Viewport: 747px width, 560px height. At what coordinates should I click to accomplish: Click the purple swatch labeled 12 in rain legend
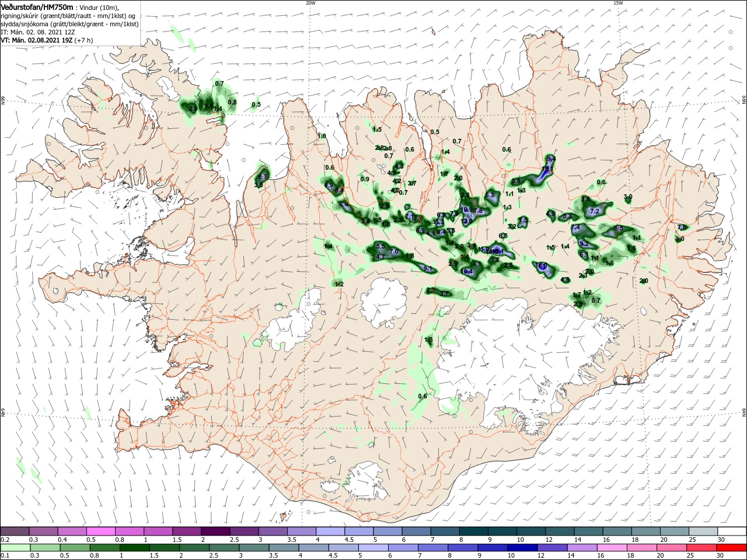click(552, 548)
